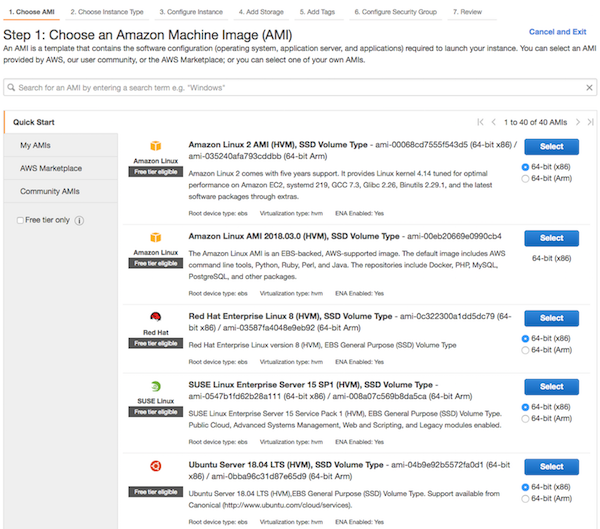
Task: Click the Amazon Linux 2 AMI (HVM) title
Action: pos(278,145)
